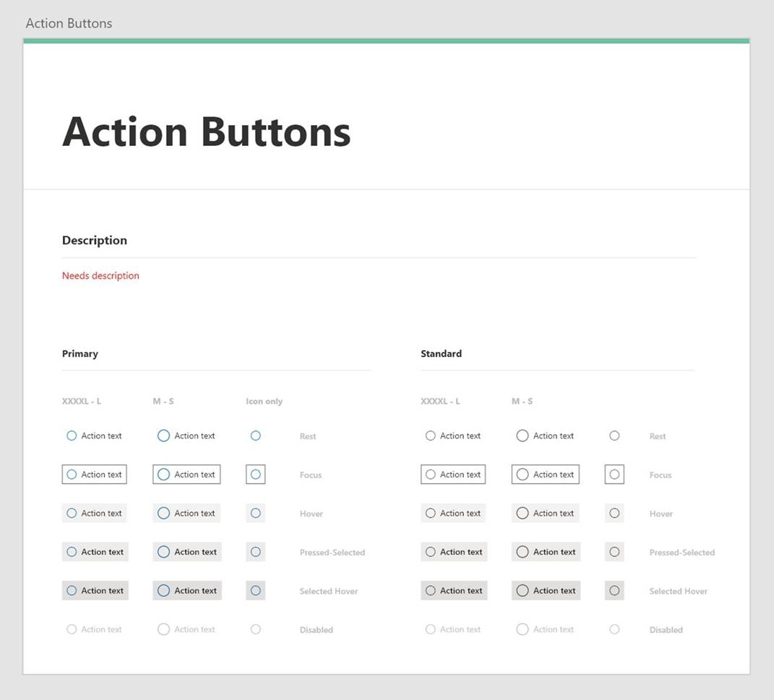This screenshot has width=774, height=700.
Task: Select the Primary icon-only Selected Hover button
Action: [x=255, y=590]
